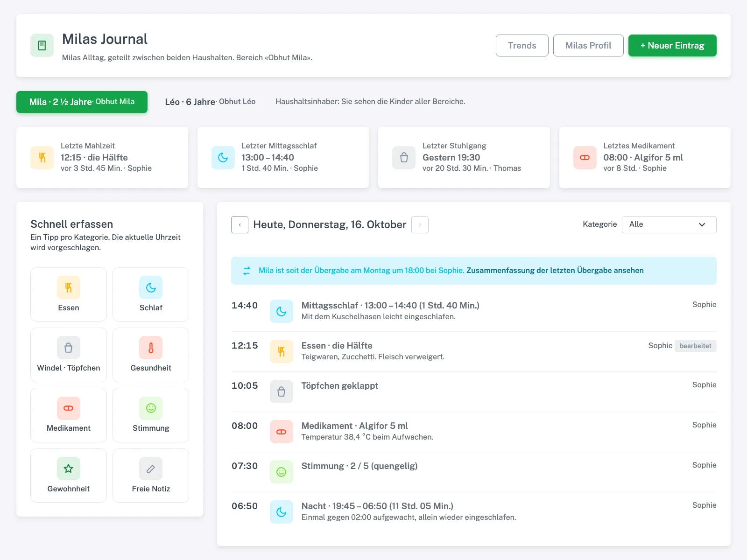Image resolution: width=747 pixels, height=560 pixels.
Task: Click the Trends button
Action: pos(522,45)
